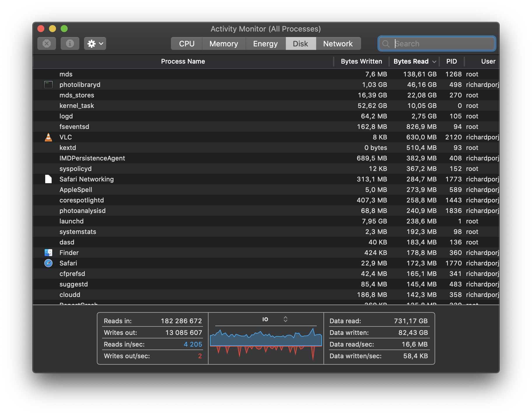Click the Reads in/sec value 4 205

coord(193,344)
